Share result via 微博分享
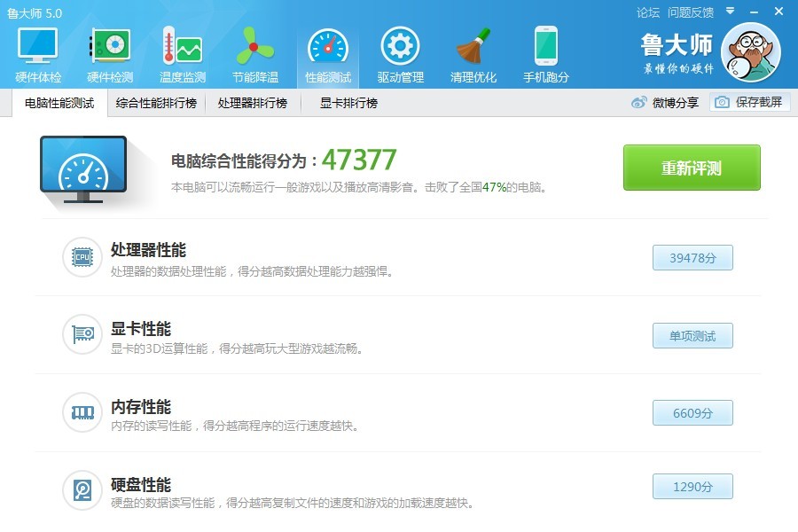This screenshot has width=798, height=532. click(x=665, y=103)
